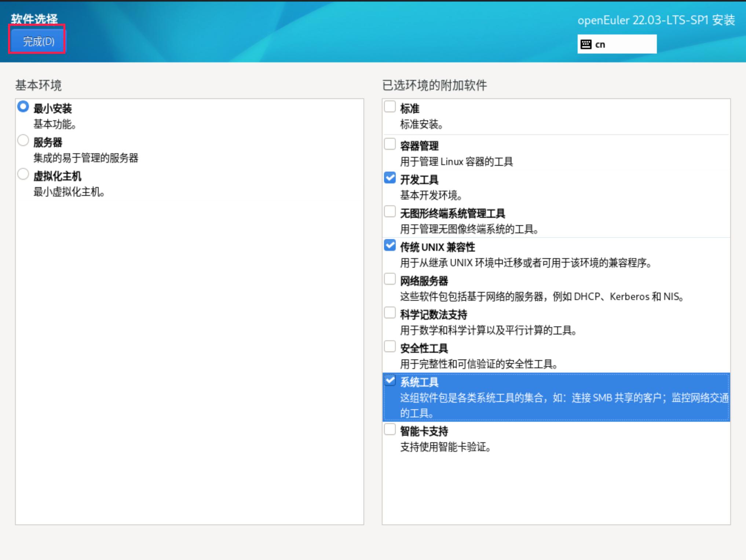Screen dimensions: 746x560
Task: Click the keyboard layout icon
Action: point(586,44)
